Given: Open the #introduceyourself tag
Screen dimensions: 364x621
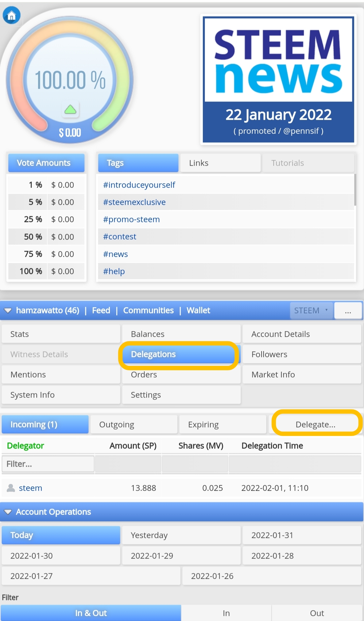Looking at the screenshot, I should (x=139, y=185).
